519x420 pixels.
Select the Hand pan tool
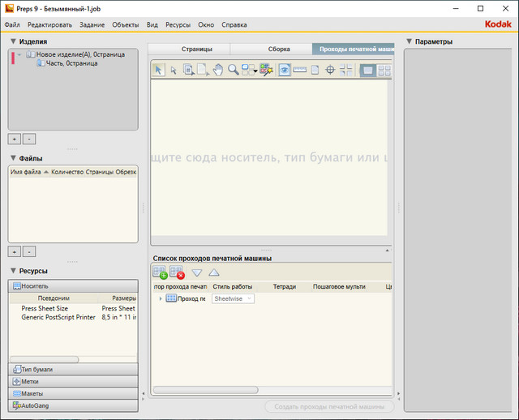[x=217, y=71]
